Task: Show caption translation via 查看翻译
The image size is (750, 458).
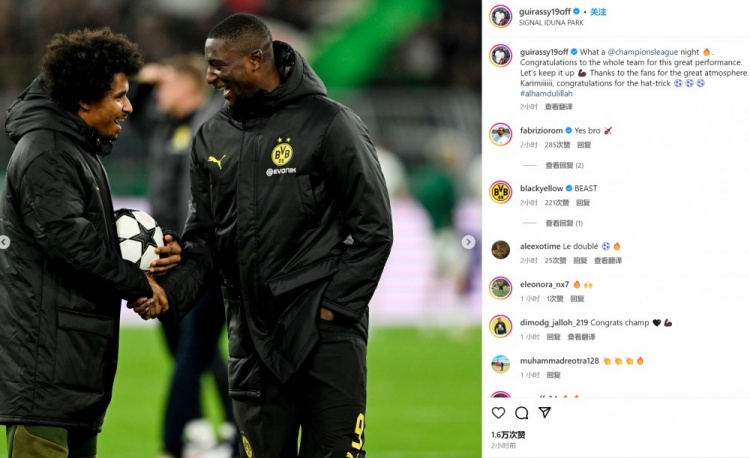Action: [x=558, y=107]
